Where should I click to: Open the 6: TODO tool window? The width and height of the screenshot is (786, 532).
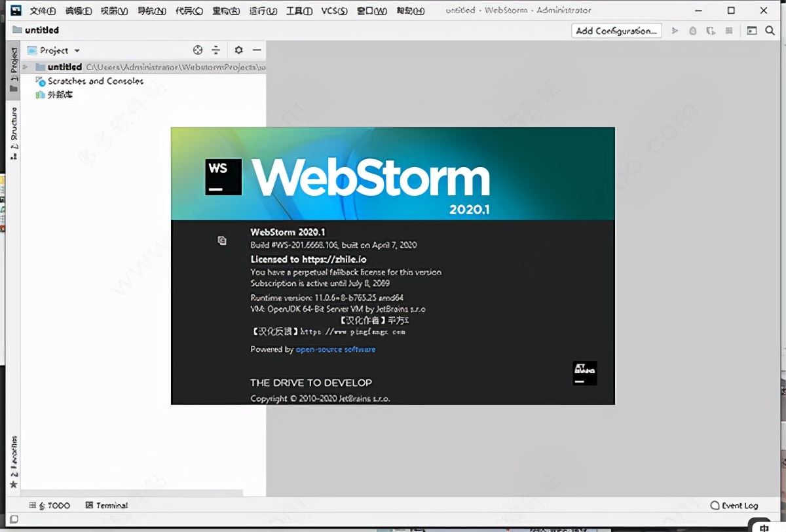tap(50, 506)
